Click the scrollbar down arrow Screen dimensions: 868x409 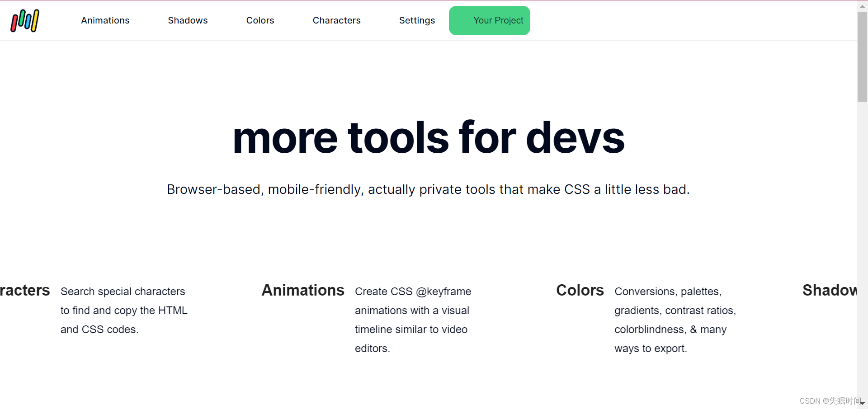click(x=863, y=403)
